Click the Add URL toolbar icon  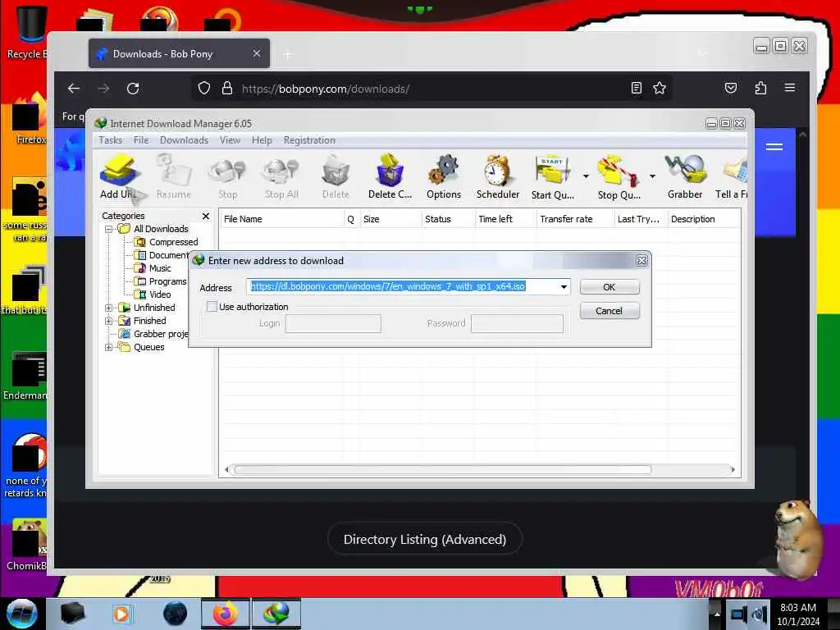pos(119,177)
